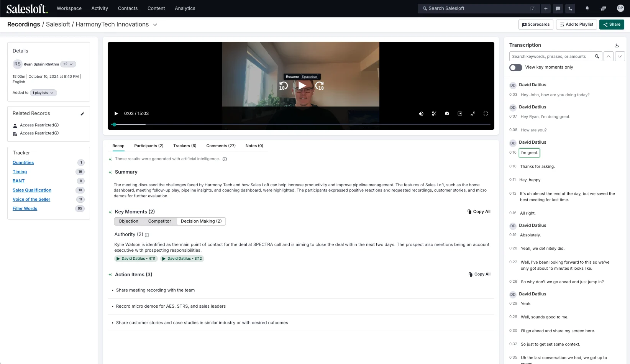This screenshot has width=630, height=364.
Task: Jump to the next transcript search result
Action: point(620,56)
